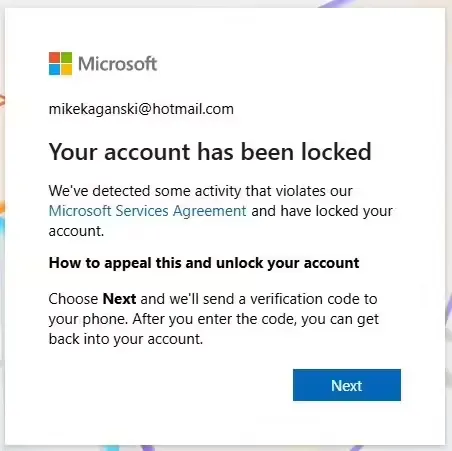
Task: Click the Microsoft four-square logo
Action: [x=60, y=63]
